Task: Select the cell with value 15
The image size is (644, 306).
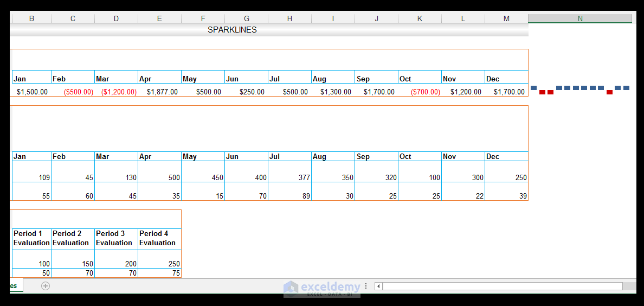Action: coord(203,191)
